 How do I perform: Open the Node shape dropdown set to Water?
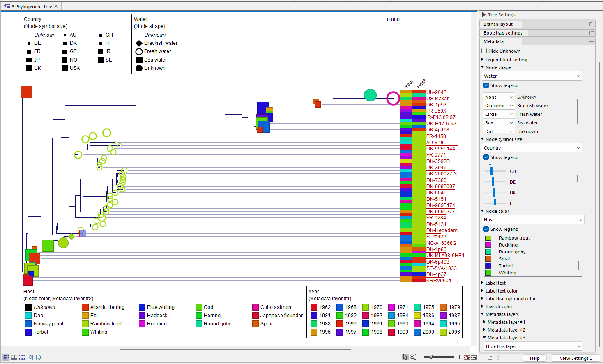(x=532, y=76)
